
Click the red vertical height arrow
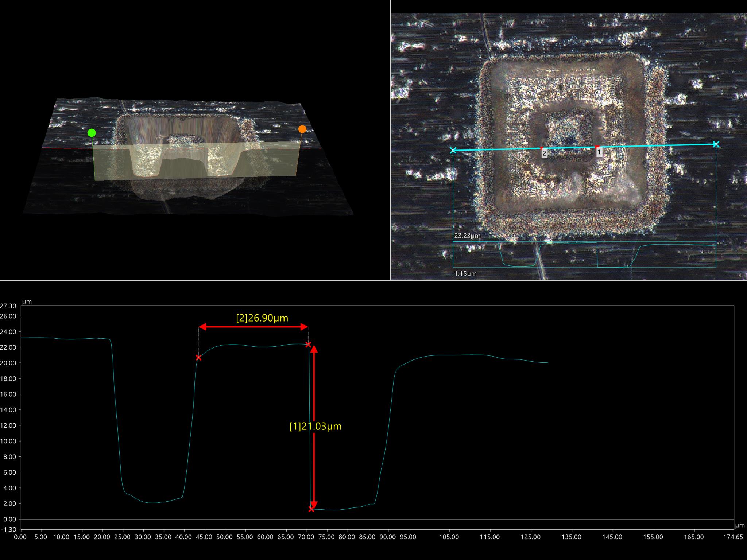coord(314,427)
